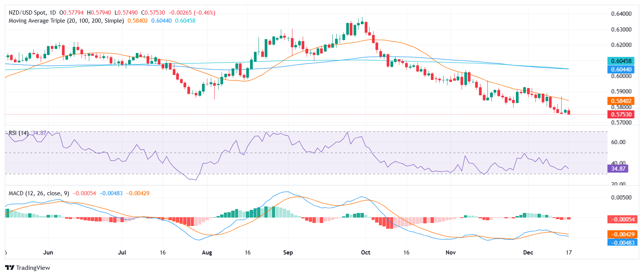
Task: Click the 0.64000 price axis label
Action: click(621, 14)
